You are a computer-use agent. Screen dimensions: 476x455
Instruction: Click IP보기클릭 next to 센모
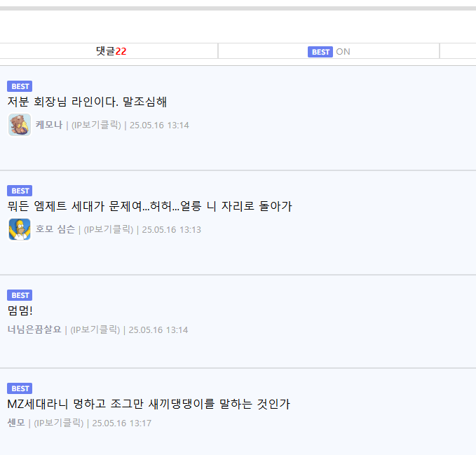tap(59, 423)
